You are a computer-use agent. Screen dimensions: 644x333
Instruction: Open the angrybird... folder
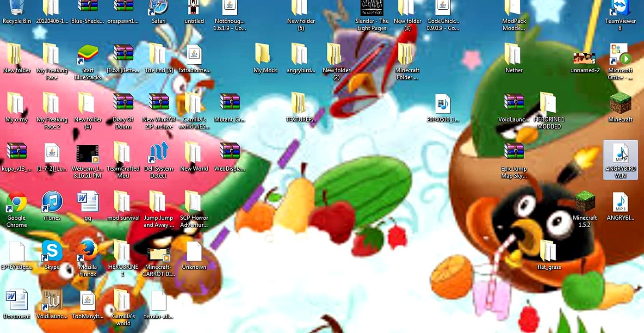point(301,59)
